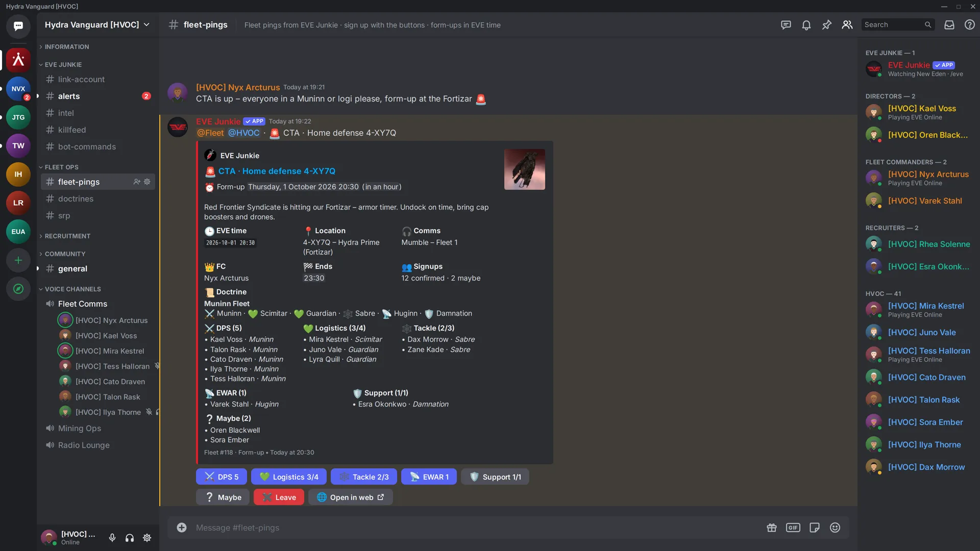
Task: Open Direct Messages home icon
Action: pos(18,26)
